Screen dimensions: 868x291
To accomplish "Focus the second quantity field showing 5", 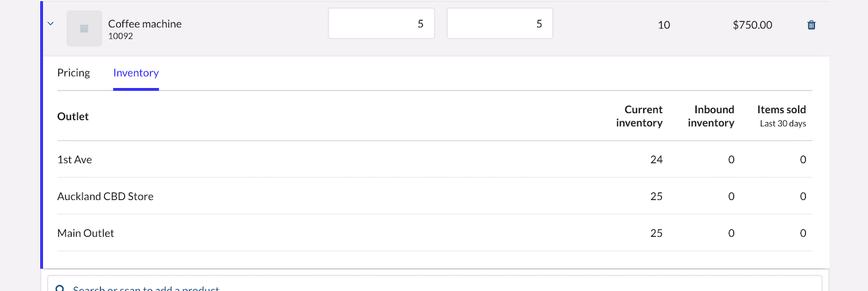I will click(x=500, y=24).
